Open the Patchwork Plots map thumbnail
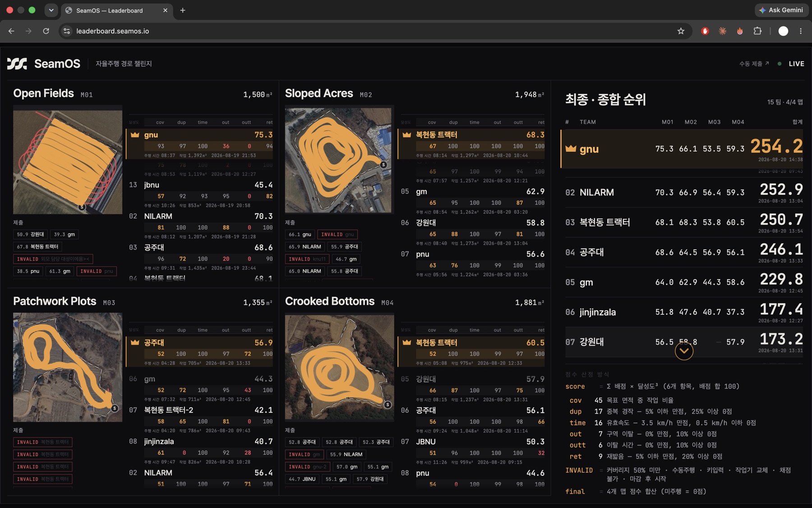This screenshot has width=812, height=508. (x=68, y=368)
